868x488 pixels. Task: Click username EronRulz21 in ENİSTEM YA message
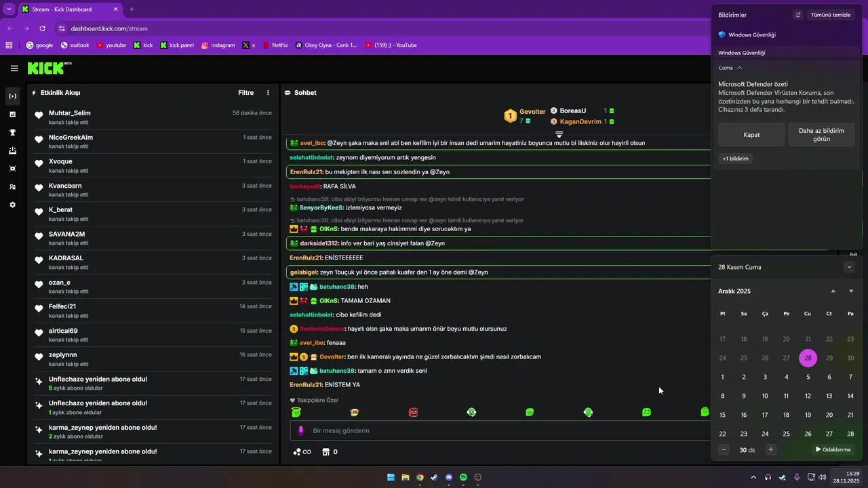click(x=306, y=385)
